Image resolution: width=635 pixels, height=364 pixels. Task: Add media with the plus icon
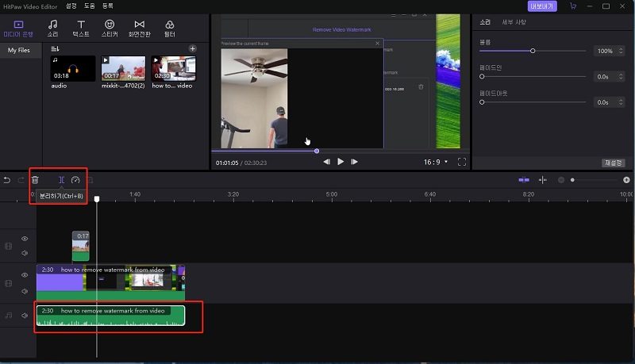pyautogui.click(x=192, y=49)
